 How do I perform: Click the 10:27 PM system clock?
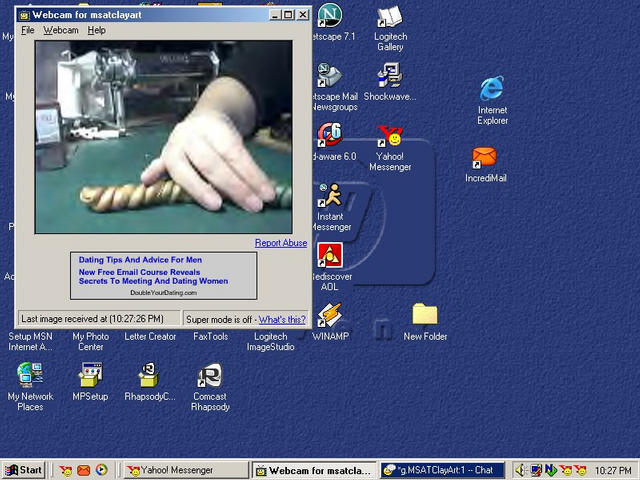613,471
